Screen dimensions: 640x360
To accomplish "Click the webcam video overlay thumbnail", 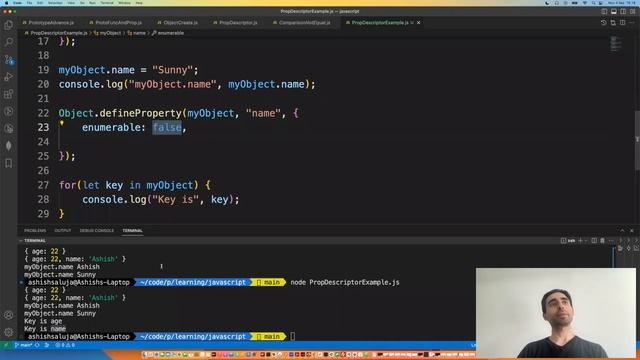I will (556, 313).
